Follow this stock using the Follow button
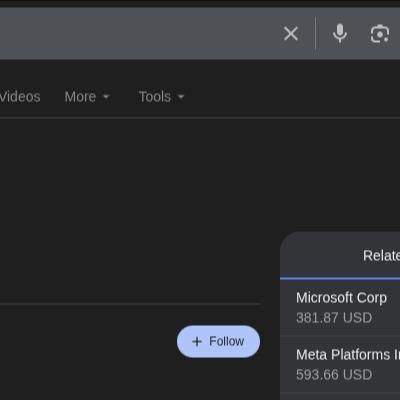This screenshot has width=400, height=400. point(218,342)
